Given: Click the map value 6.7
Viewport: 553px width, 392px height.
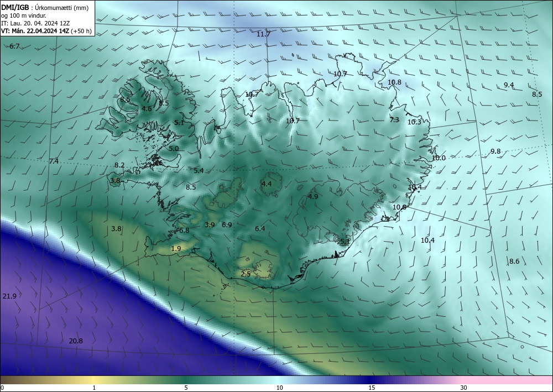Looking at the screenshot, I should pos(14,46).
